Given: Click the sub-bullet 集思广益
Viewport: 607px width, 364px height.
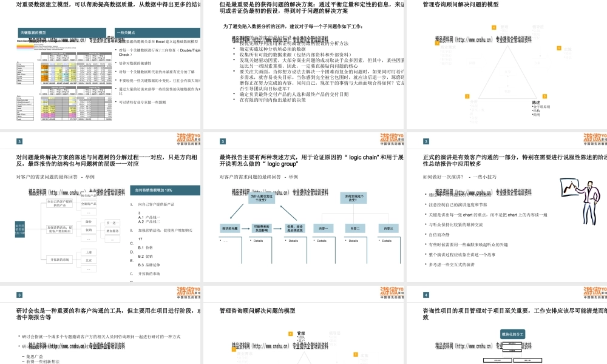Looking at the screenshot, I should pyautogui.click(x=35, y=356).
